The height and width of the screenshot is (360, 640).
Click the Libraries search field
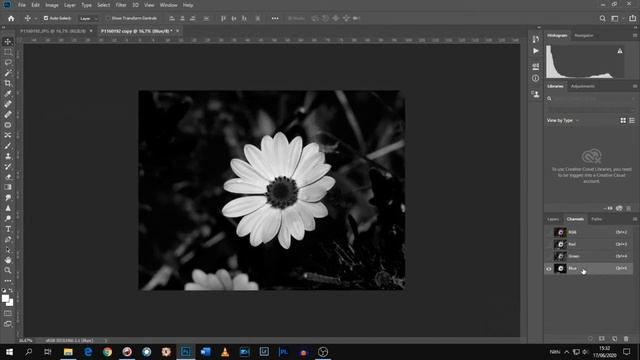click(x=591, y=99)
